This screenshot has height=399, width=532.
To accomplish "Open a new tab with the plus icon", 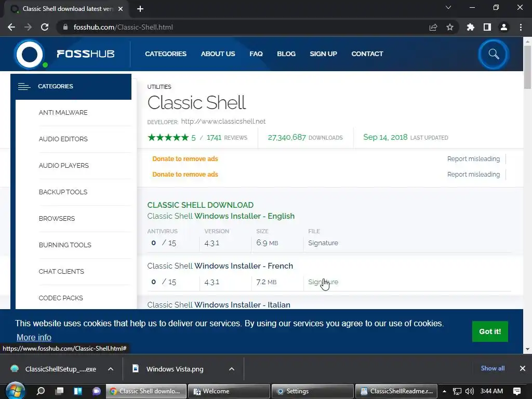I will (140, 9).
